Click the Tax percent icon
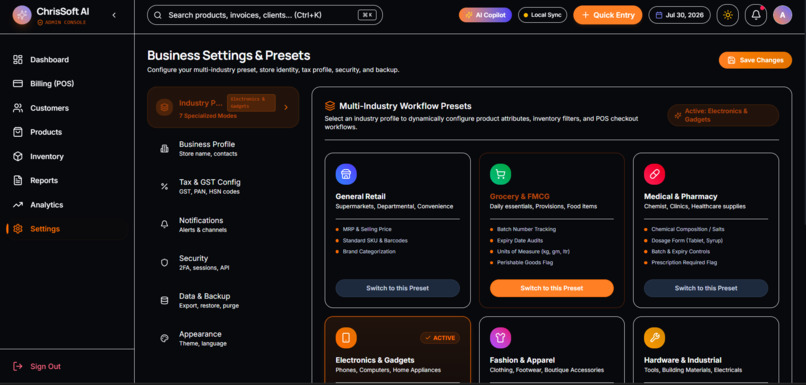Screen dimensions: 806x385 point(164,187)
